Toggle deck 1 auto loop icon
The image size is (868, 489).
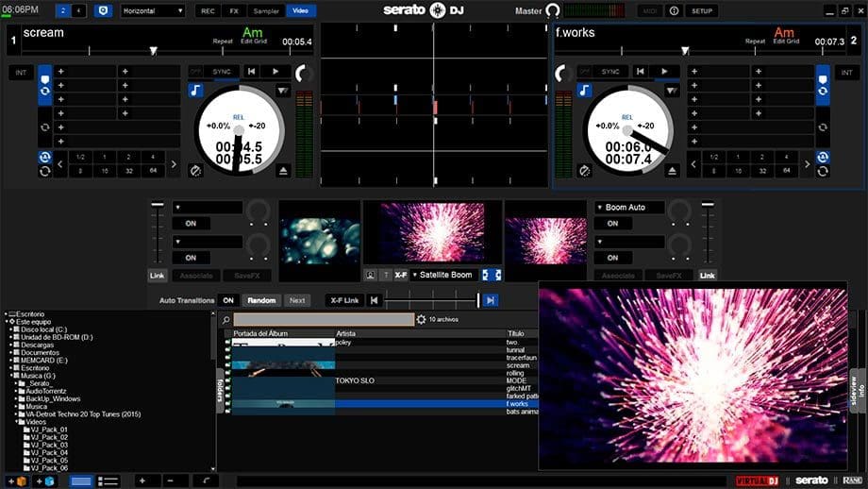[45, 158]
